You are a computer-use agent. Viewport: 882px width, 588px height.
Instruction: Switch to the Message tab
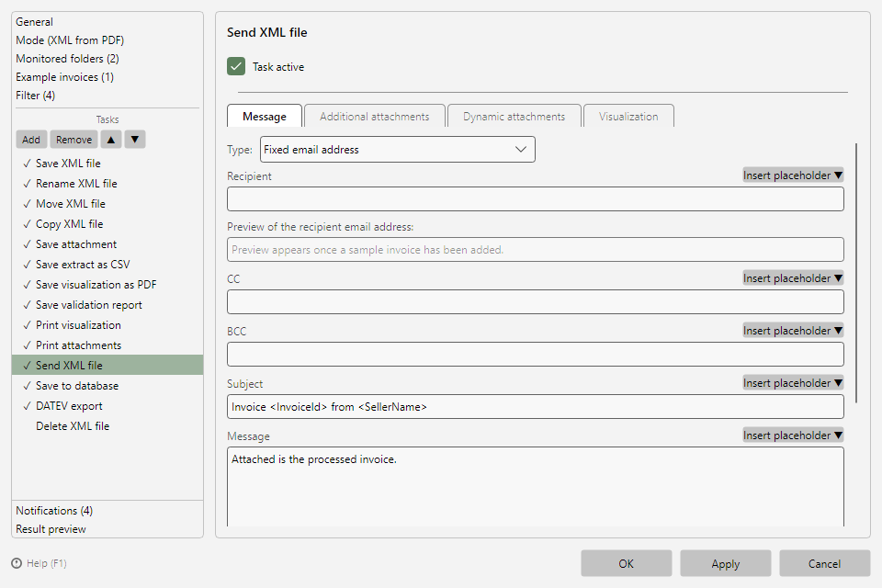[265, 117]
